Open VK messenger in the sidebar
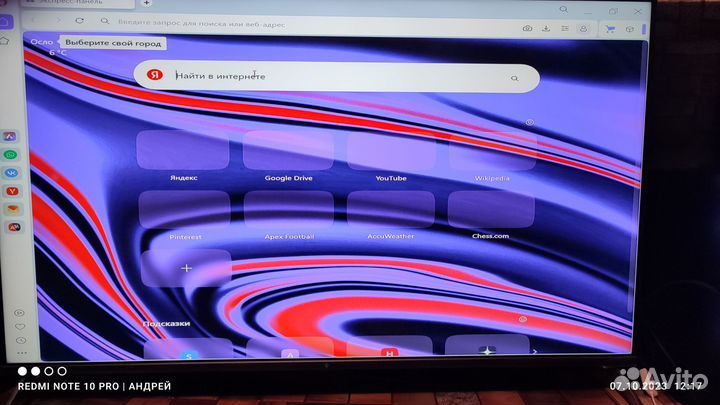The width and height of the screenshot is (720, 405). [x=10, y=173]
